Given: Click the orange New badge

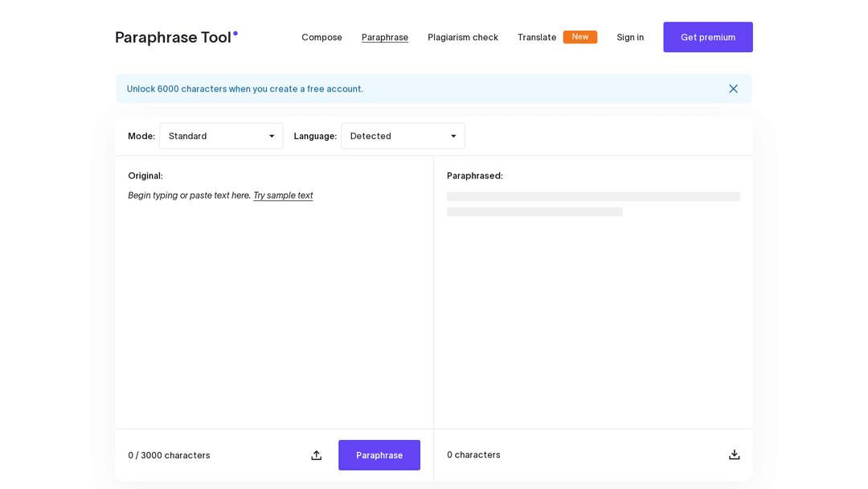Looking at the screenshot, I should 579,37.
